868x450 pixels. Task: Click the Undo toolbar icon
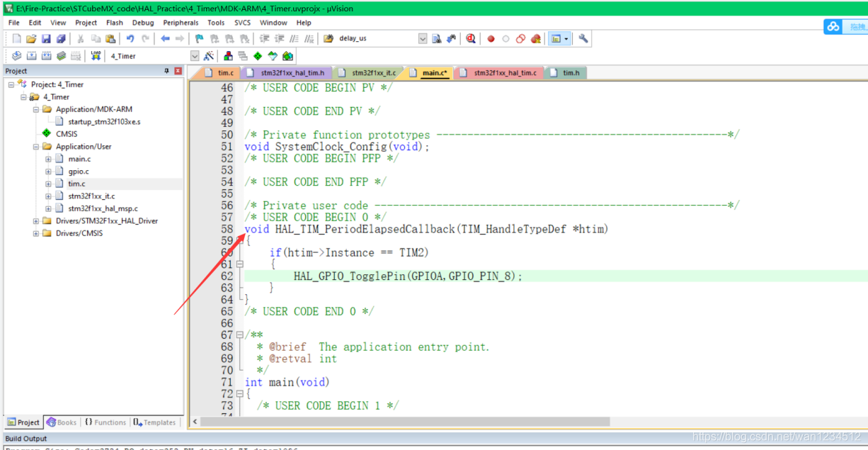[130, 39]
